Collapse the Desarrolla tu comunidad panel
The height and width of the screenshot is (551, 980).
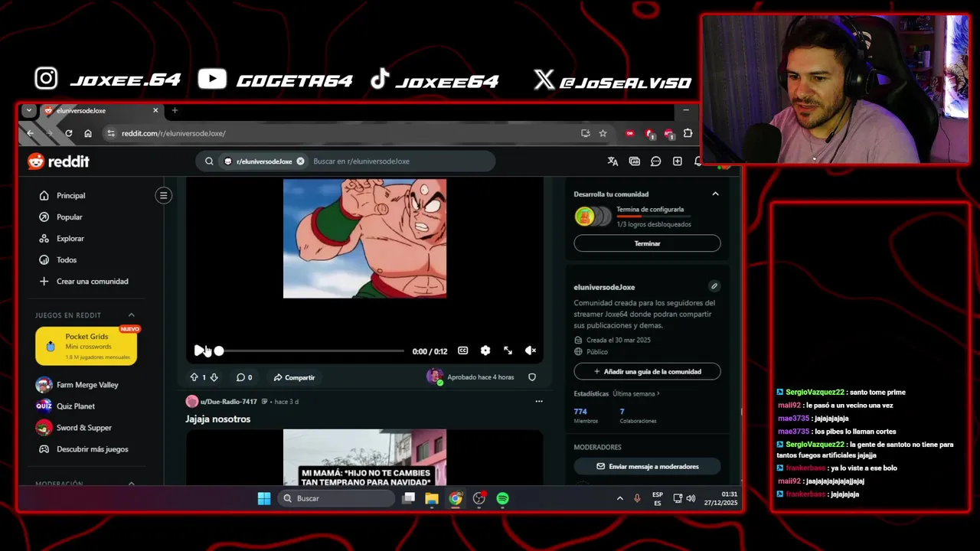coord(715,194)
